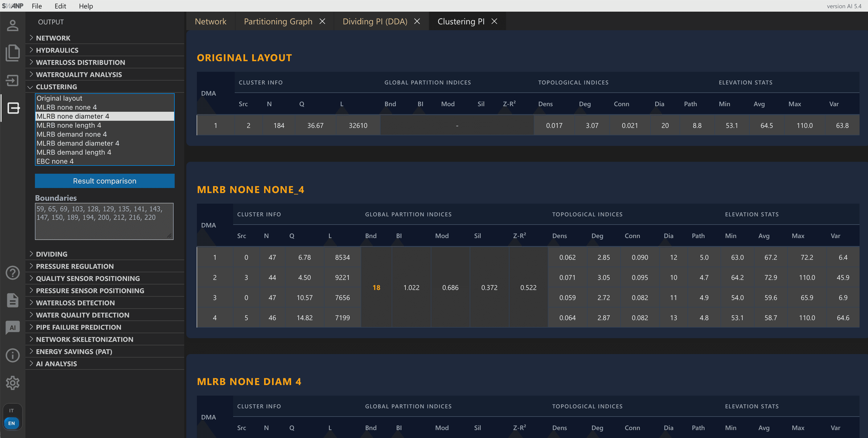Switch language to IT

[x=11, y=411]
